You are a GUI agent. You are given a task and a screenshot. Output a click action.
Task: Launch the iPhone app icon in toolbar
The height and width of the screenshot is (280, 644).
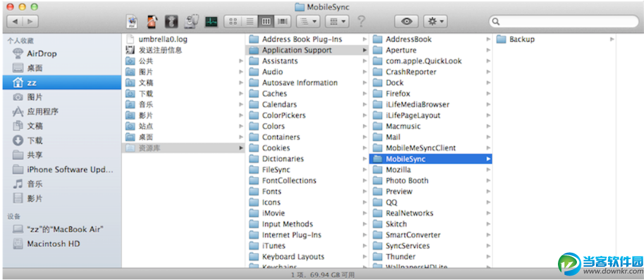[x=152, y=22]
